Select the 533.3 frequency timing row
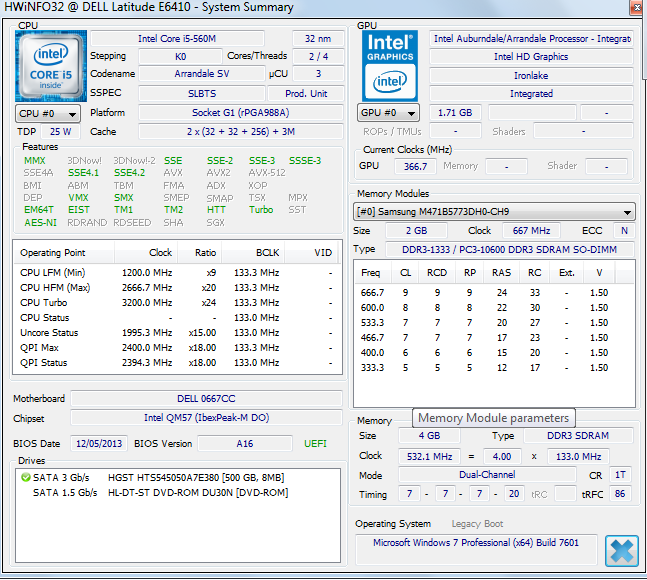Screen dimensions: 647x580 (x=494, y=323)
